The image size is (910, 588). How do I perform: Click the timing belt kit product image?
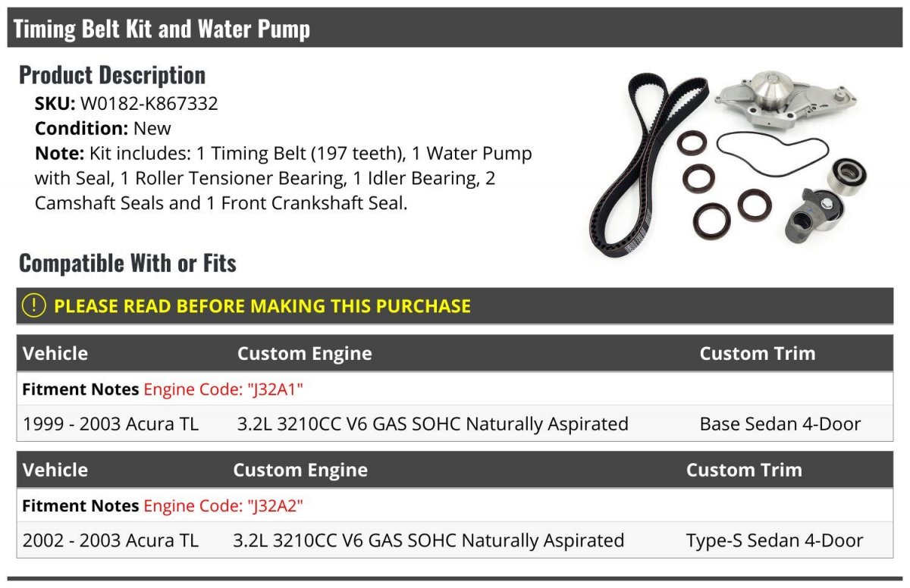point(729,163)
